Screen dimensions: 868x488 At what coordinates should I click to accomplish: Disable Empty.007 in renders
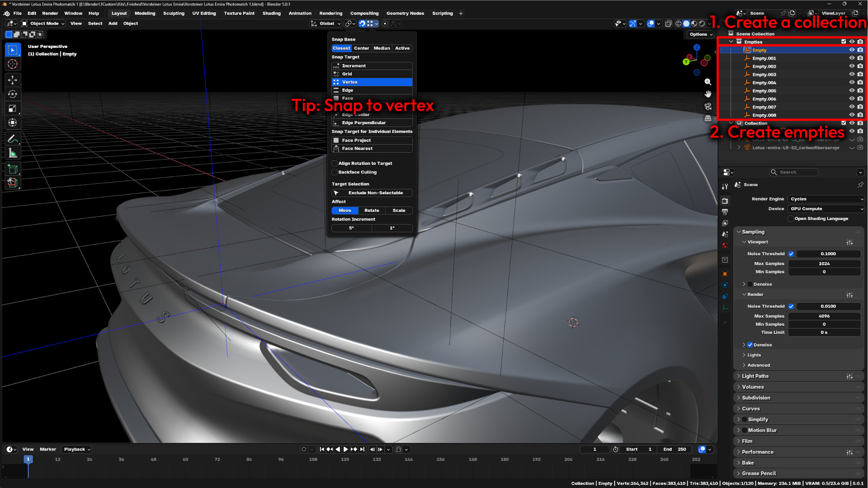860,107
